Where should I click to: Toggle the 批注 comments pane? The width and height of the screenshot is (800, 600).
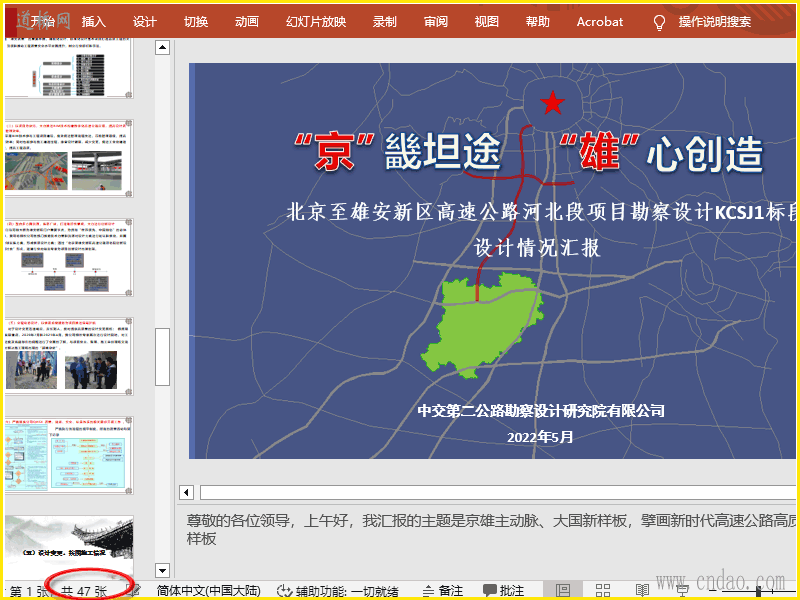click(503, 591)
